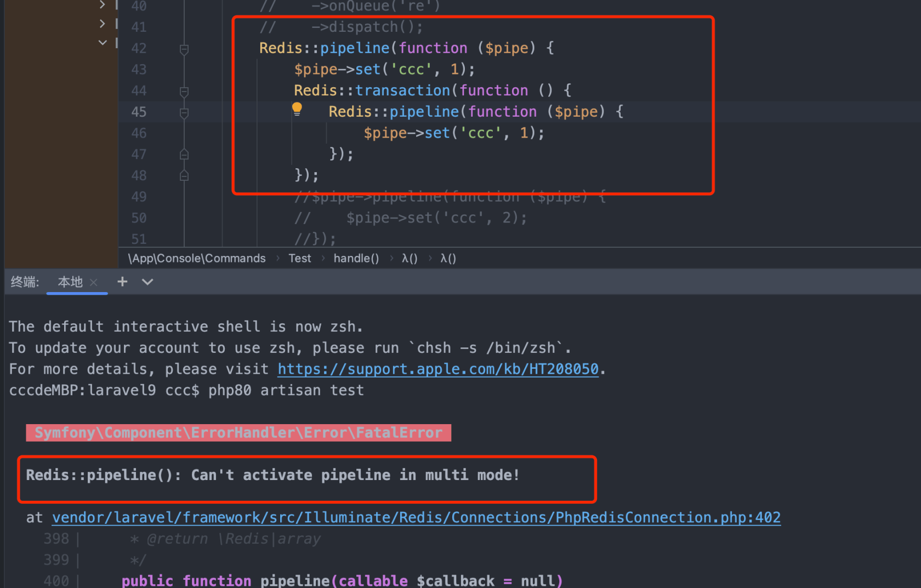Click line number 45 in the gutter

pyautogui.click(x=139, y=112)
